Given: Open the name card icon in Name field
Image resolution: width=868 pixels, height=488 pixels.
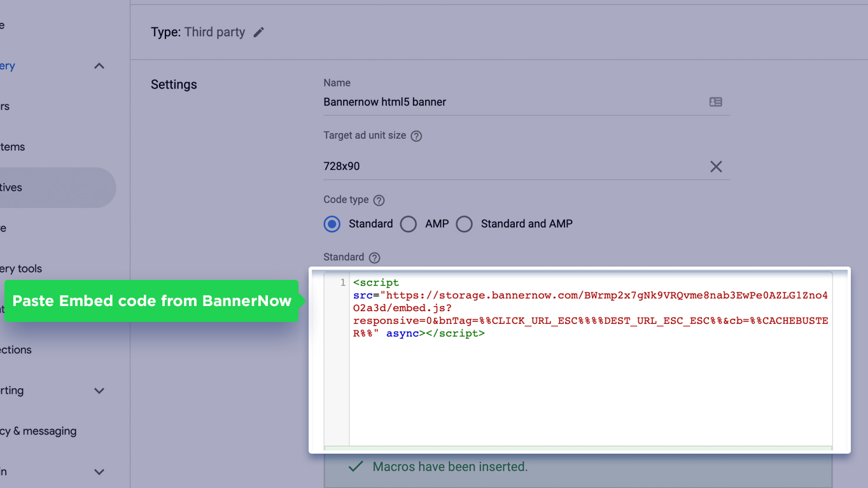Looking at the screenshot, I should coord(716,102).
